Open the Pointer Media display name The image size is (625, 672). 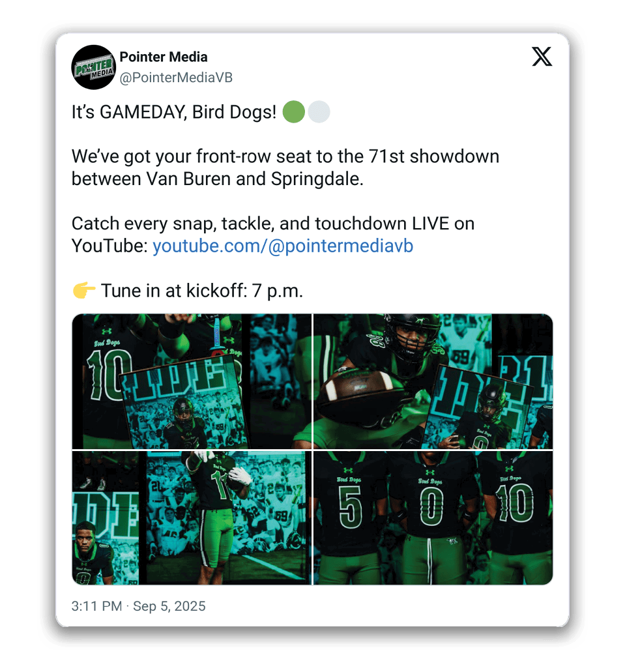coord(164,57)
